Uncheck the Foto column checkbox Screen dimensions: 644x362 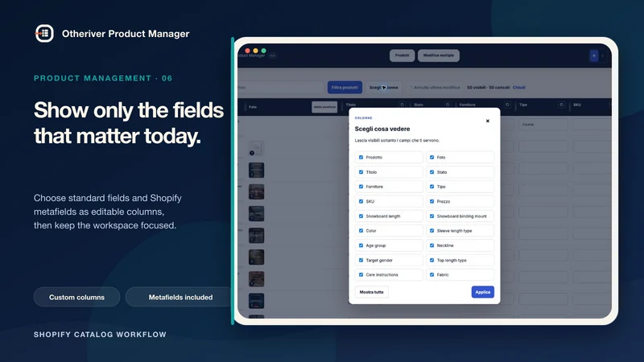pos(431,157)
